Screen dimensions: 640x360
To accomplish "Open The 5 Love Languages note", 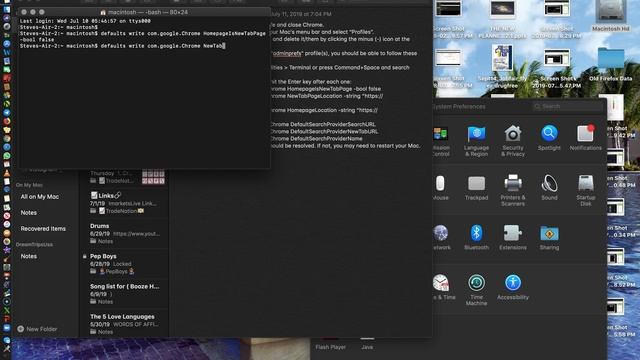I will (125, 324).
